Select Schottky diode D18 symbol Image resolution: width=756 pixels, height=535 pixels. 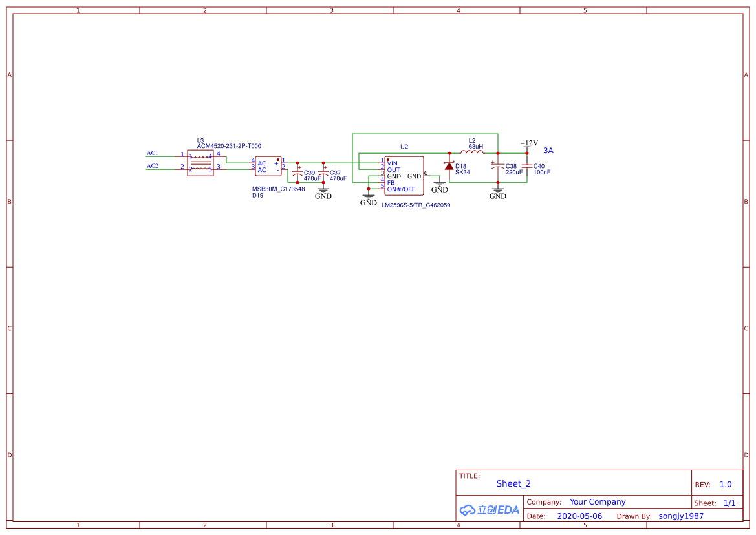[x=449, y=166]
